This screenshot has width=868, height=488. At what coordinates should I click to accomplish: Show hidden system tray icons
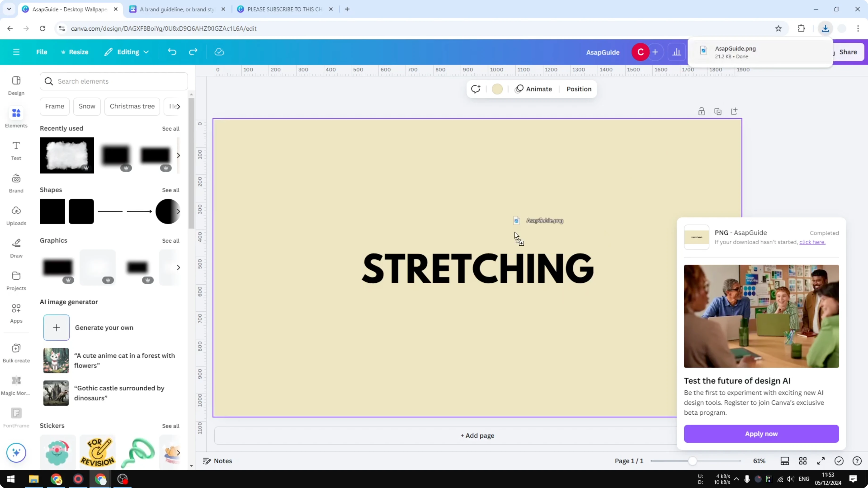click(736, 479)
